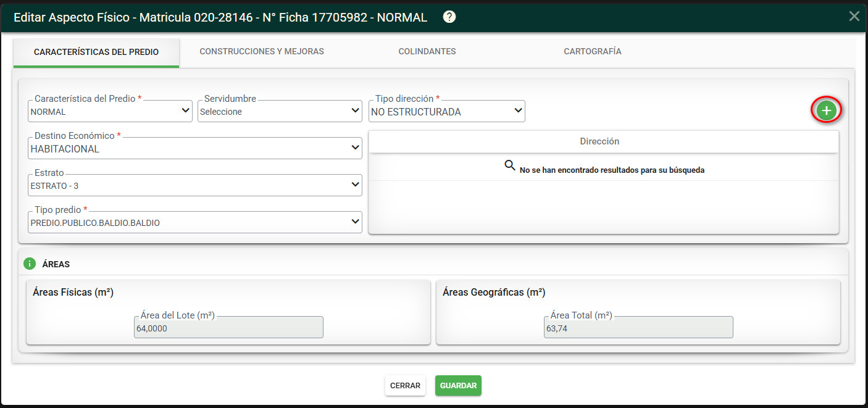868x408 pixels.
Task: Click the search magnifier icon in Dirección table
Action: click(x=510, y=165)
